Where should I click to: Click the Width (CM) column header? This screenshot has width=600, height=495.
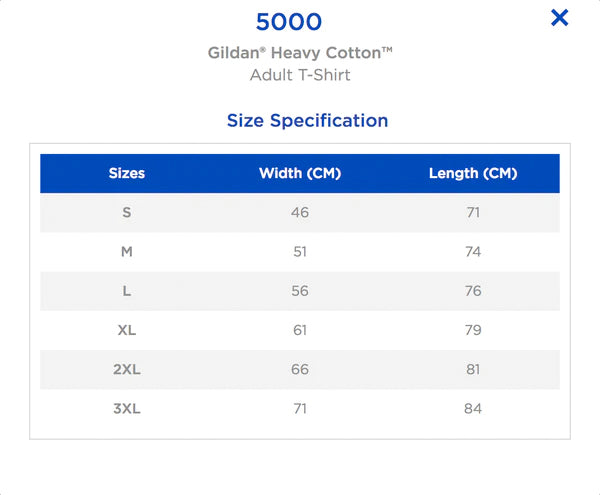[300, 173]
